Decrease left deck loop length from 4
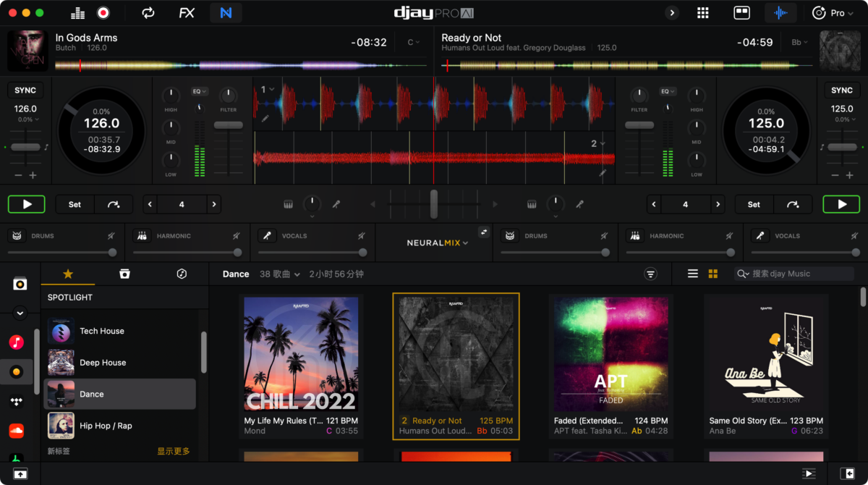 [150, 205]
